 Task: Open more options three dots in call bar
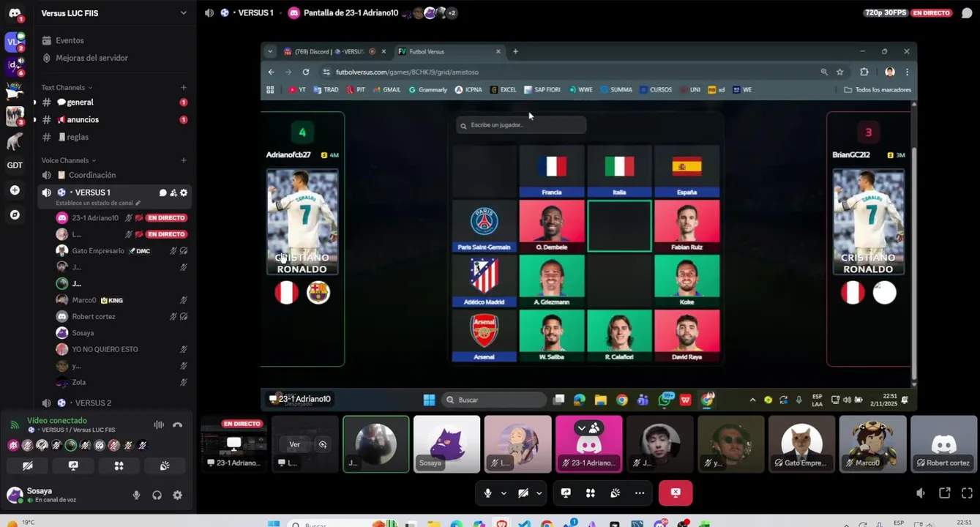(640, 493)
